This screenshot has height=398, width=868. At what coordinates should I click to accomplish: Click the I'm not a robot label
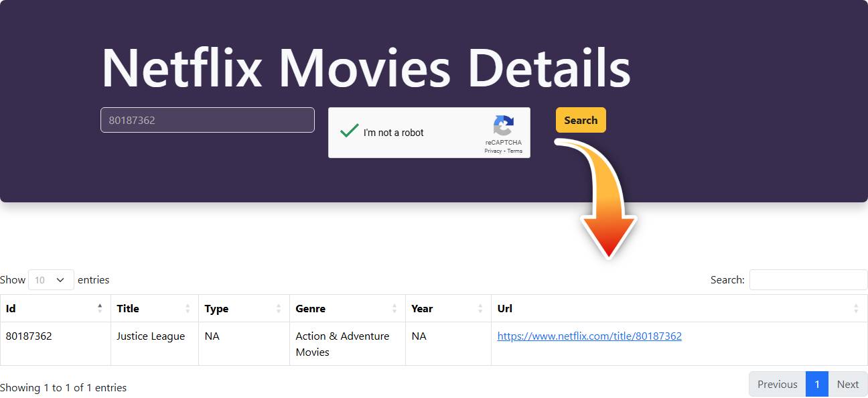[x=394, y=133]
